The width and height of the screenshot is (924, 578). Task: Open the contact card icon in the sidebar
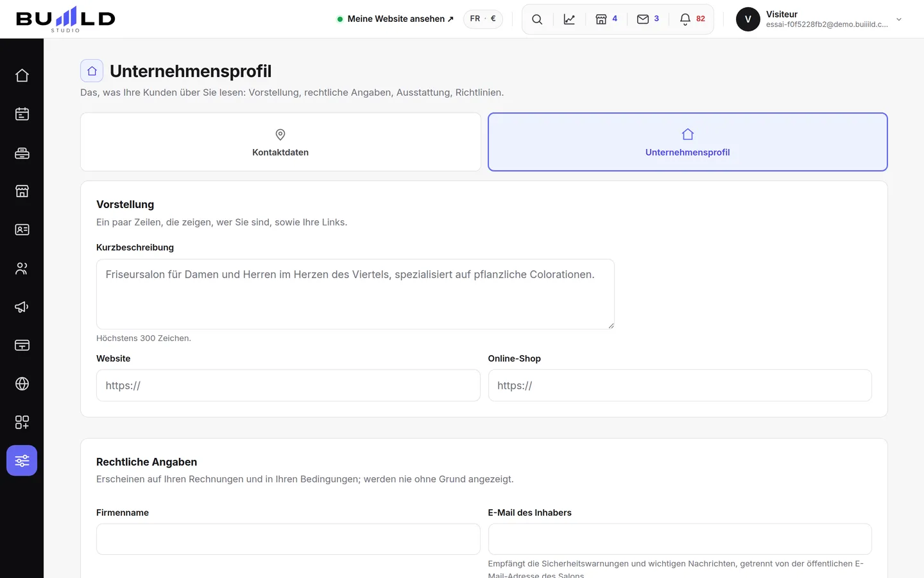coord(22,229)
